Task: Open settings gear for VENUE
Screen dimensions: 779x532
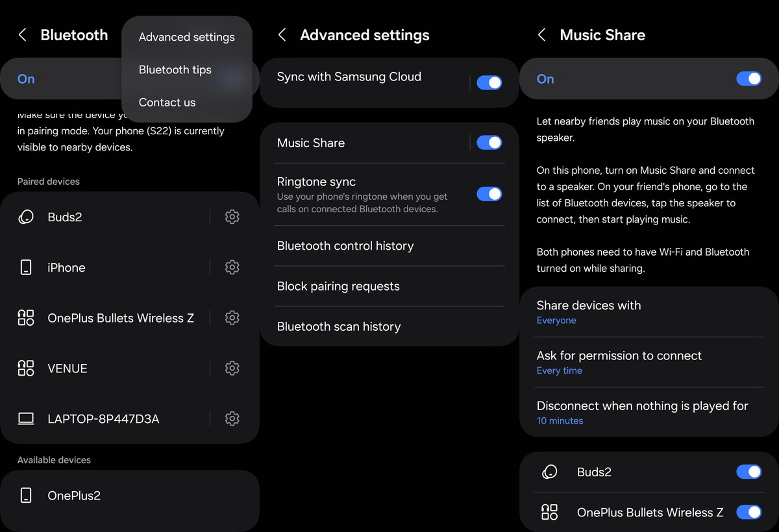Action: click(x=232, y=369)
